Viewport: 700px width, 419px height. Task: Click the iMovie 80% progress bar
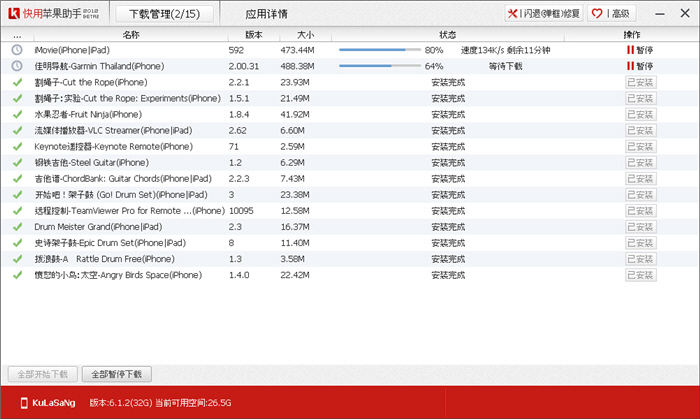380,50
